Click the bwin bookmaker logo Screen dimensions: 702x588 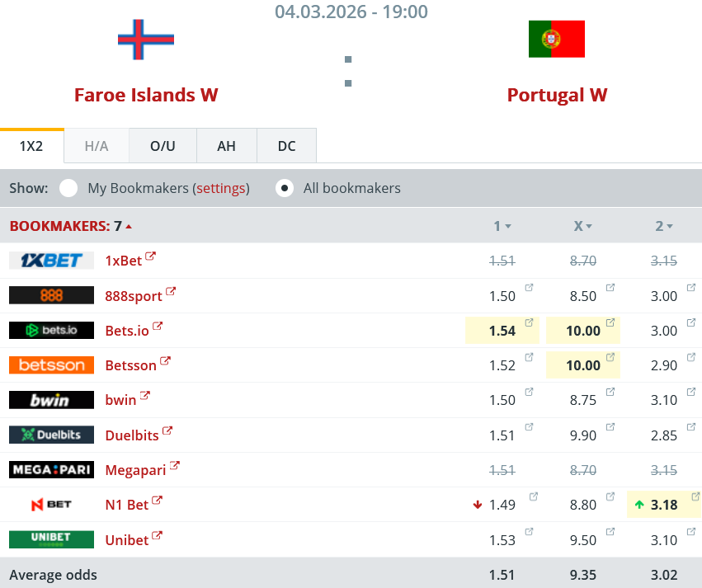pyautogui.click(x=50, y=400)
